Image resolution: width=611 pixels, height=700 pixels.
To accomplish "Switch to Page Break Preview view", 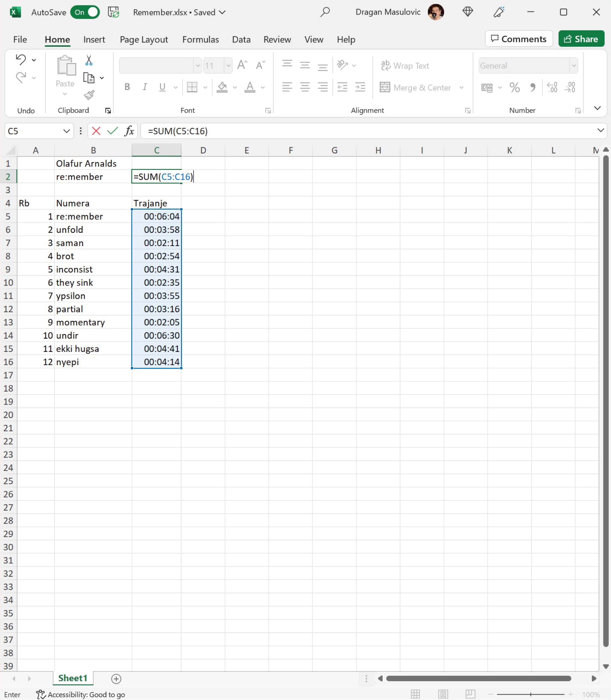I will click(470, 694).
